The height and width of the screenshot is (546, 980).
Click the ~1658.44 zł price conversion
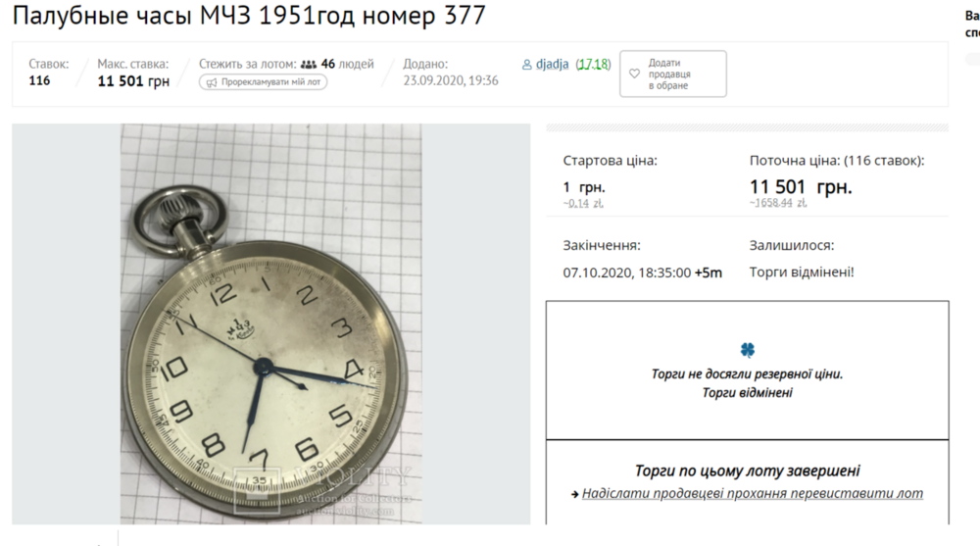tap(778, 203)
